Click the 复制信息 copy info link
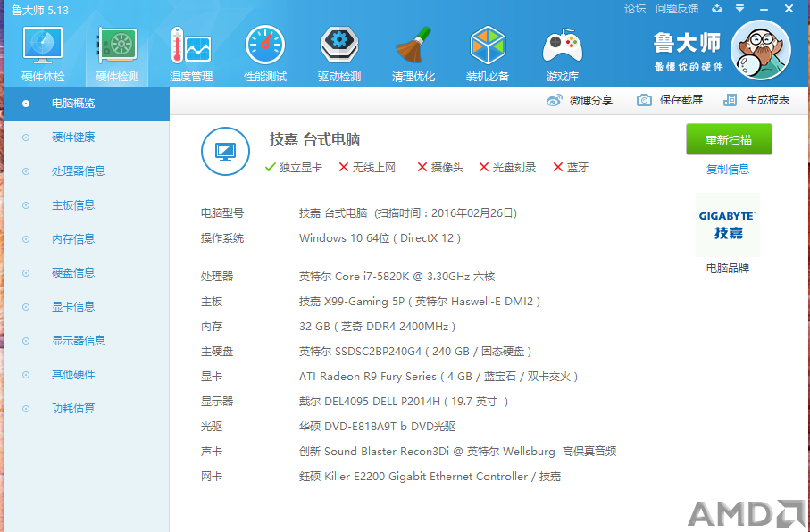This screenshot has width=810, height=532. point(727,170)
